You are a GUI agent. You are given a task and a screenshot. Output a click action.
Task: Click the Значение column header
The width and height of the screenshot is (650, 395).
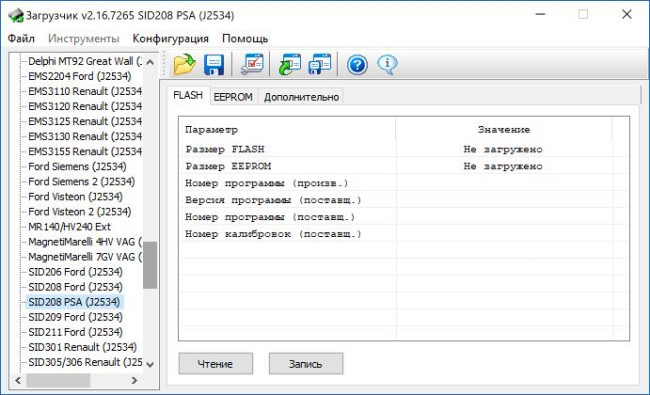pos(504,130)
